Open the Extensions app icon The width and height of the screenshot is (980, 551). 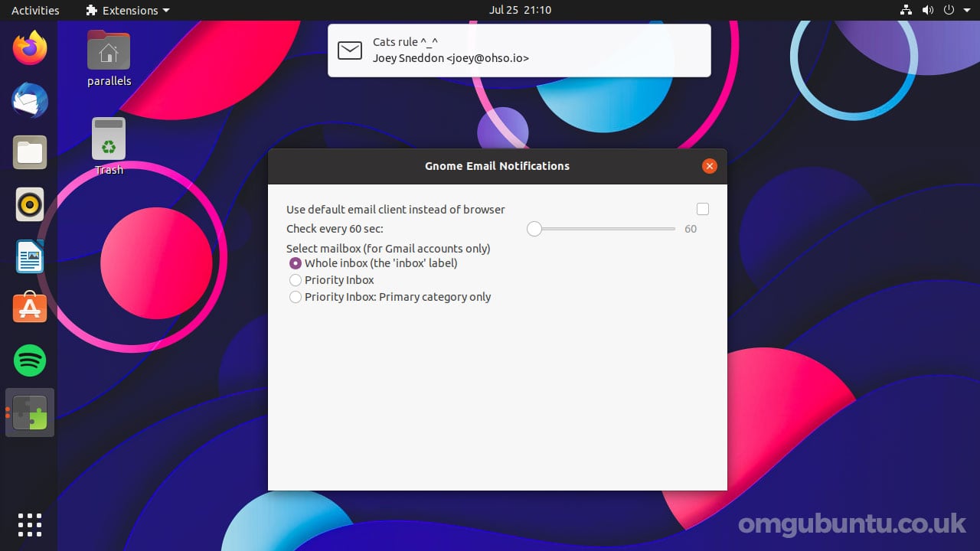click(x=30, y=412)
